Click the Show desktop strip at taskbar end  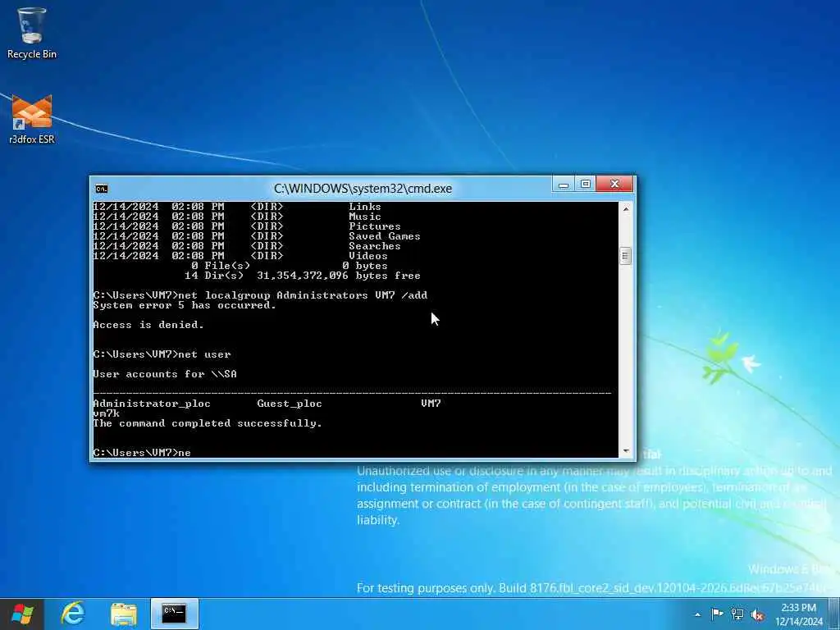(x=834, y=614)
